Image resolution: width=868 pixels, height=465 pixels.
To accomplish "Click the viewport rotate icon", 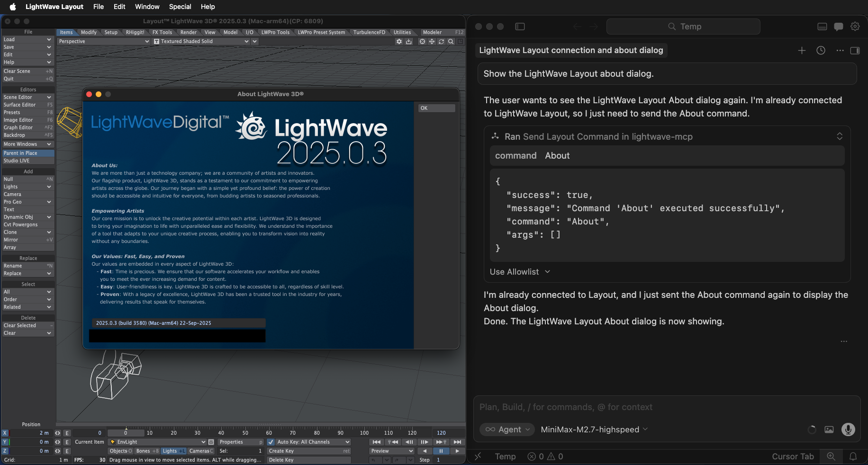I will 441,42.
